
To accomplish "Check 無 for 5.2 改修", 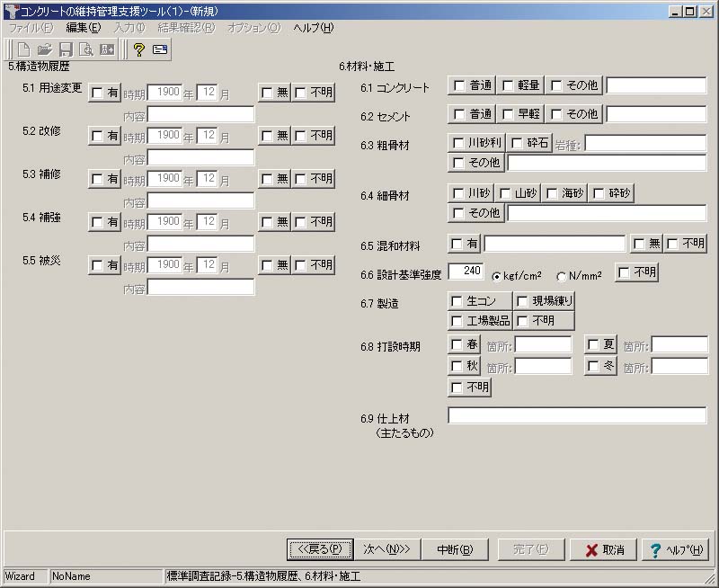I will pos(274,136).
